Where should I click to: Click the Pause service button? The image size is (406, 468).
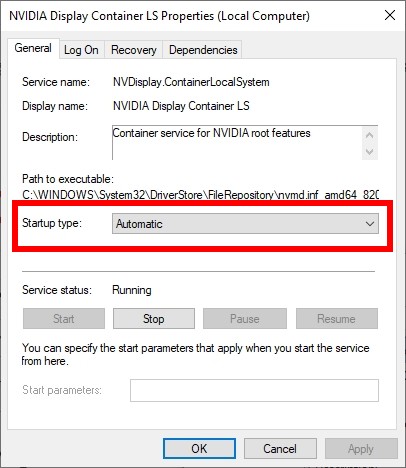pos(245,319)
